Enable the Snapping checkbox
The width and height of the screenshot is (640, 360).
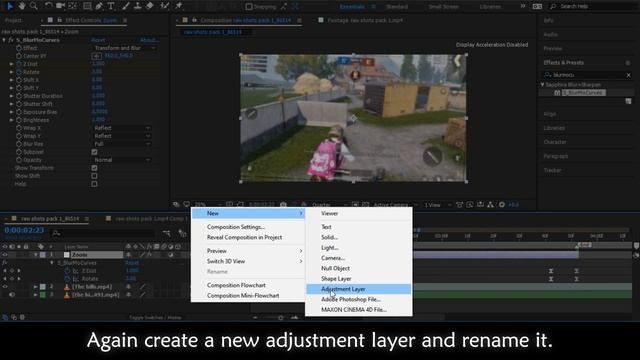[x=249, y=7]
